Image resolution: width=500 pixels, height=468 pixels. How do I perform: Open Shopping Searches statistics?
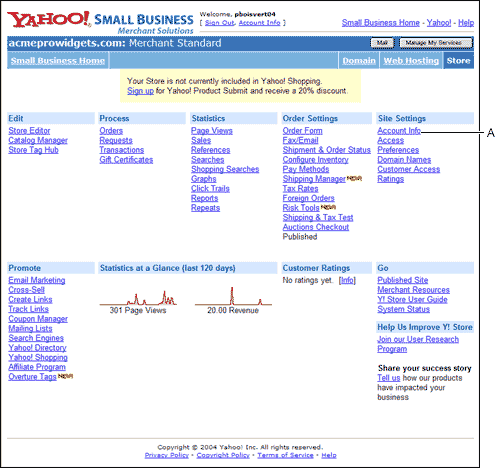tap(225, 169)
